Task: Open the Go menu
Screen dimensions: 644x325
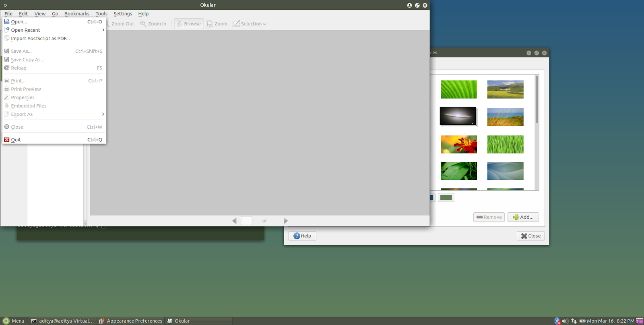Action: tap(55, 14)
